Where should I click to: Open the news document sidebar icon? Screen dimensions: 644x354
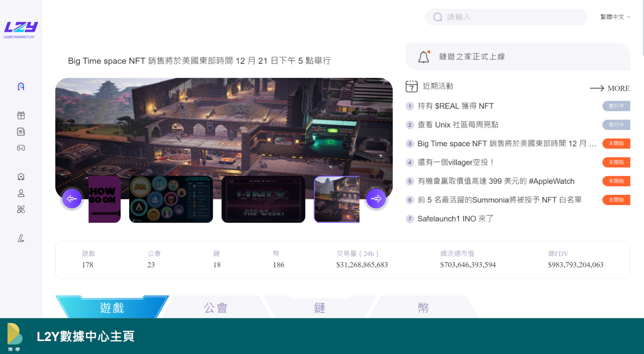point(21,132)
